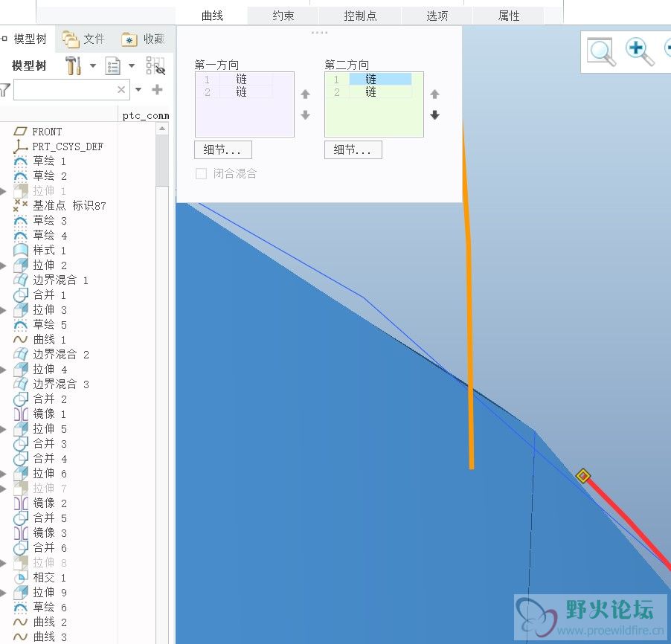Select 边界混合 1 boundary blend feature

click(51, 280)
